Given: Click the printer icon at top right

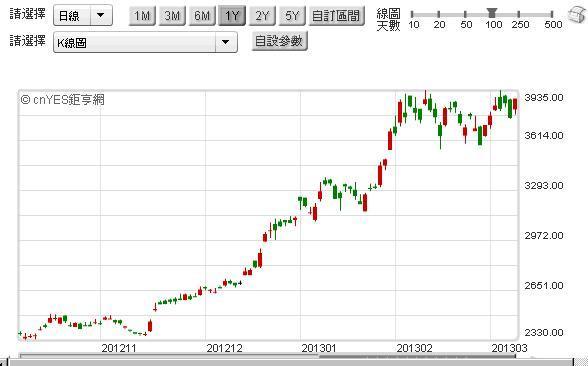Looking at the screenshot, I should click(x=577, y=15).
